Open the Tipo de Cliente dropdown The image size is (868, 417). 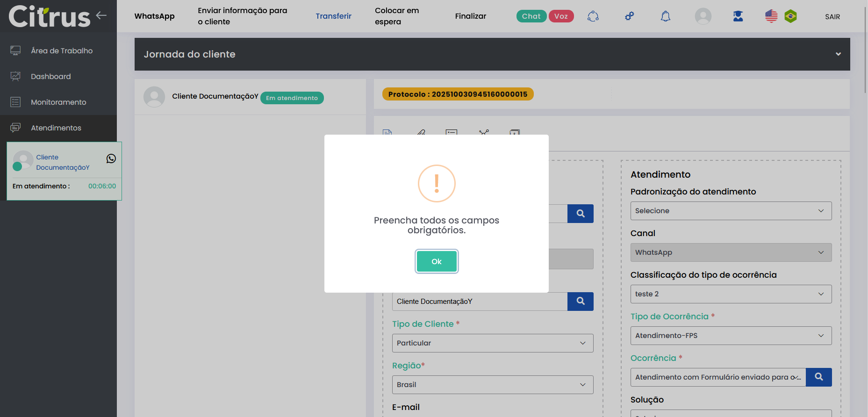[x=492, y=343]
